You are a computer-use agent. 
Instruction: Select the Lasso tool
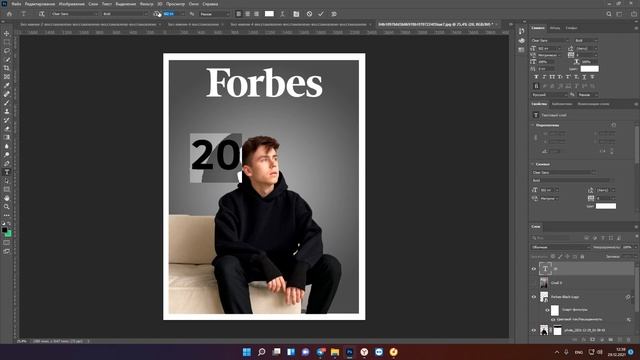pos(7,51)
